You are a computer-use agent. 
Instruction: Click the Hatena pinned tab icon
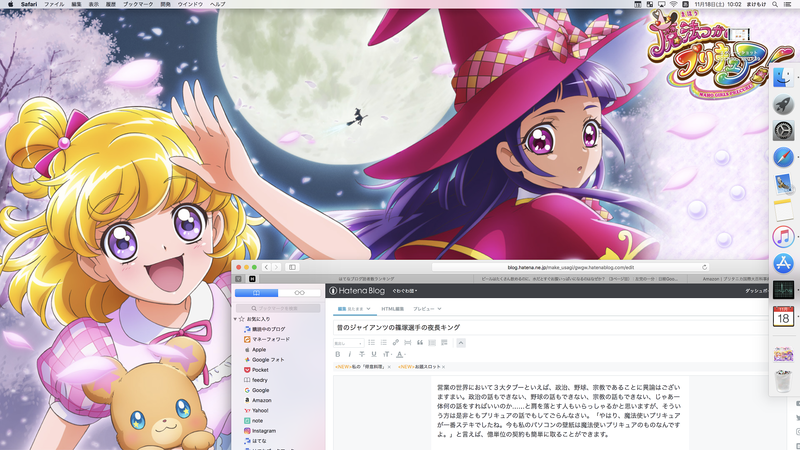pos(252,279)
